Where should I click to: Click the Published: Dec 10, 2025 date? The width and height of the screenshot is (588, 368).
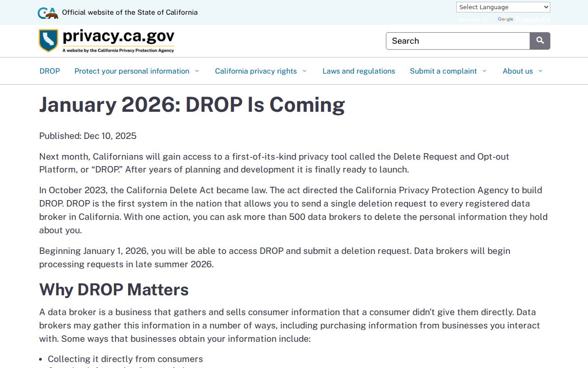(x=88, y=136)
